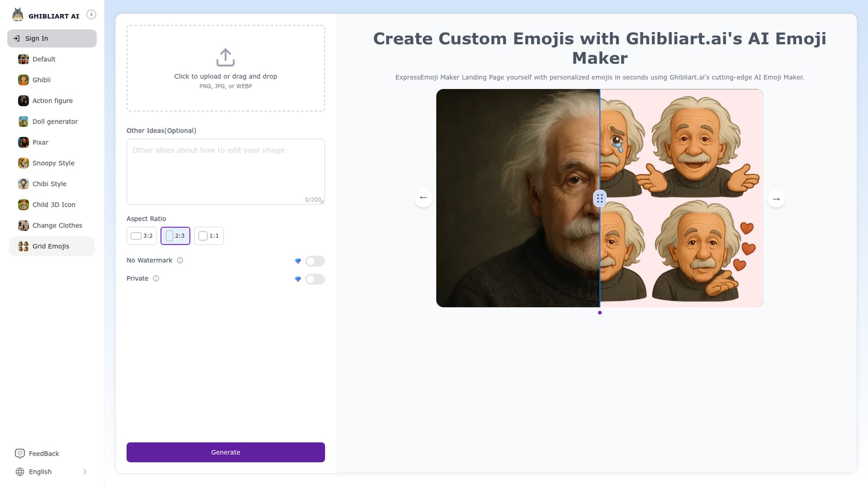Image resolution: width=868 pixels, height=488 pixels.
Task: Click the info icon beside Private
Action: (x=156, y=279)
